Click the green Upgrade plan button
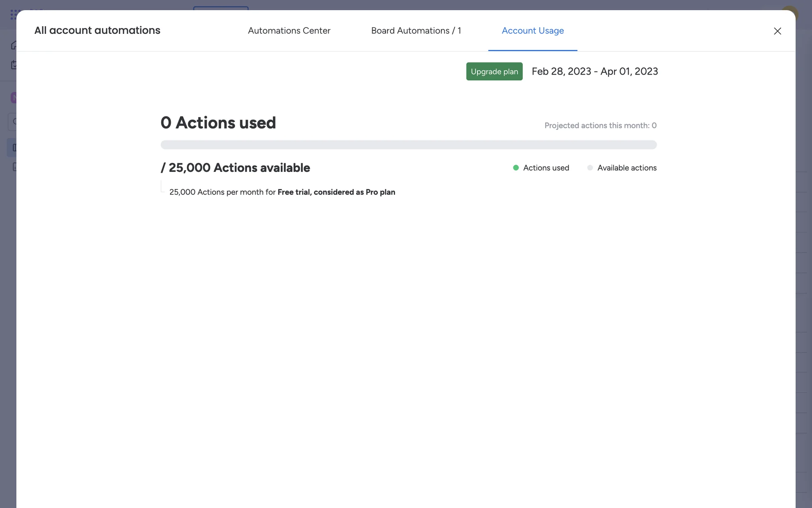Image resolution: width=812 pixels, height=508 pixels. coord(494,72)
